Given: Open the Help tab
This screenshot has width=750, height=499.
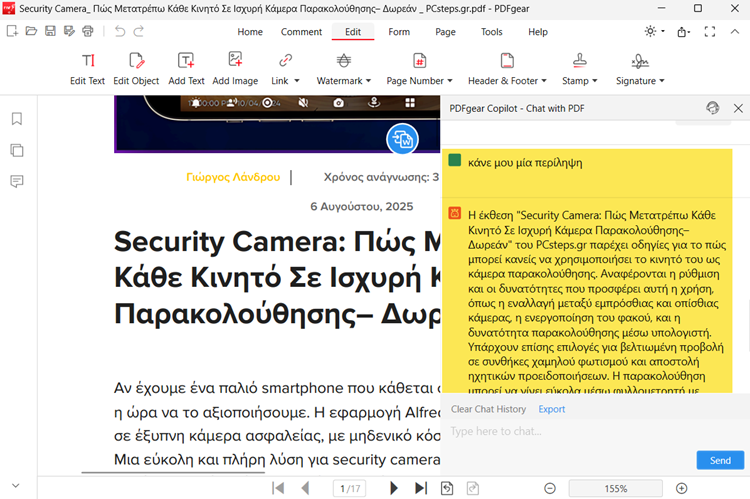Looking at the screenshot, I should click(x=538, y=32).
